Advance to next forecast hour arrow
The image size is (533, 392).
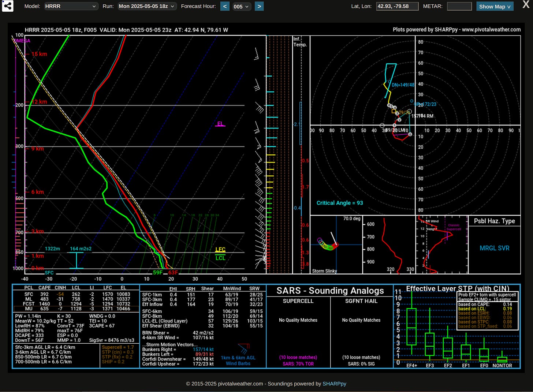coord(259,6)
